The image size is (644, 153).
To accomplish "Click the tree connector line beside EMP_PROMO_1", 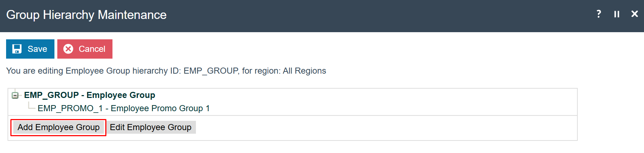I will [32, 106].
